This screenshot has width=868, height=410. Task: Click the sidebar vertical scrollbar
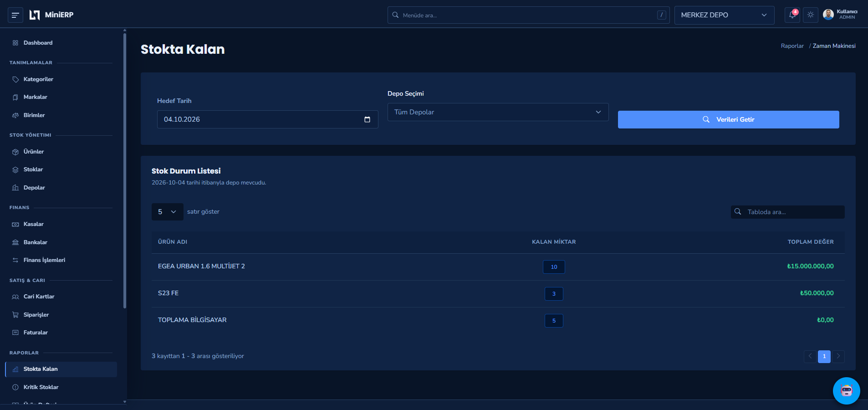[x=125, y=171]
